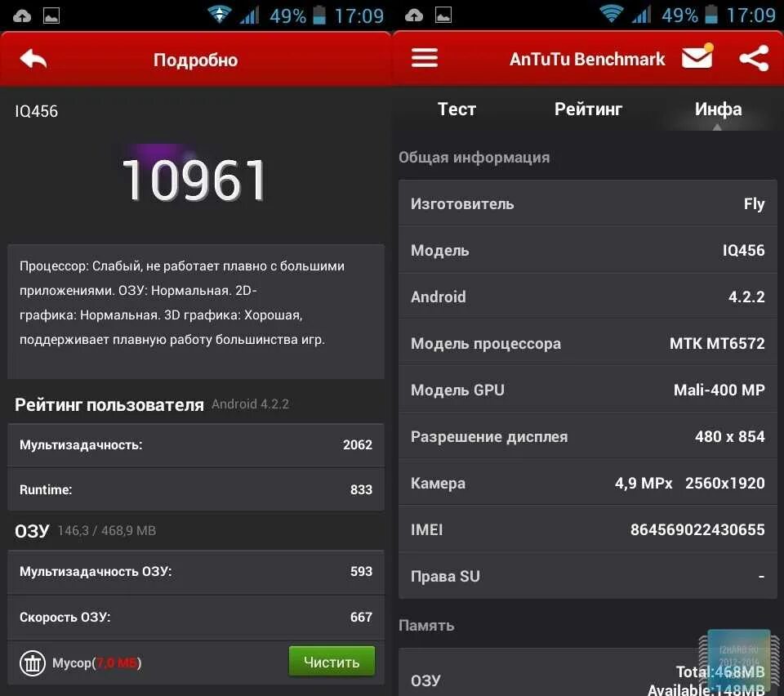Open the hamburger menu in AnTuTu Benchmark
Image resolution: width=784 pixels, height=696 pixels.
pos(425,58)
